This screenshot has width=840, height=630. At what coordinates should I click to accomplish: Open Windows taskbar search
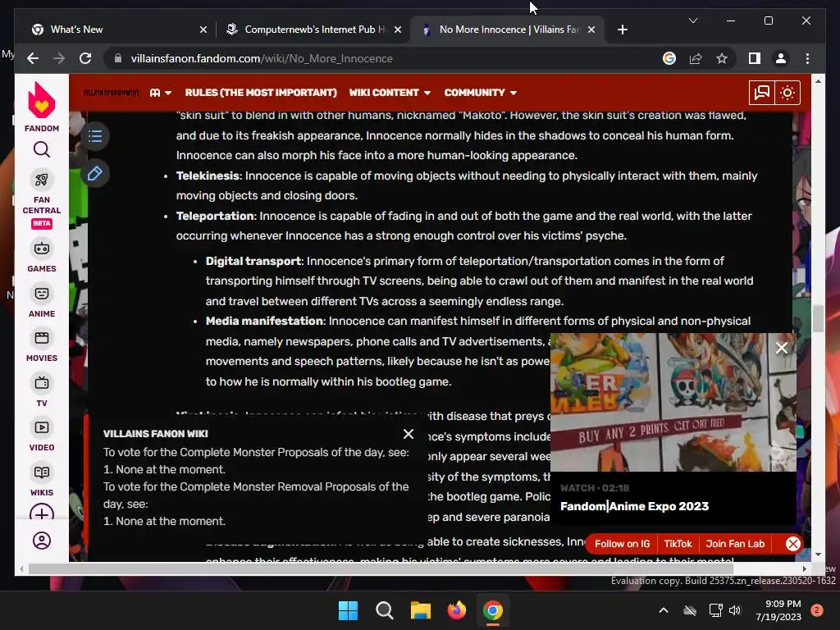pos(384,610)
